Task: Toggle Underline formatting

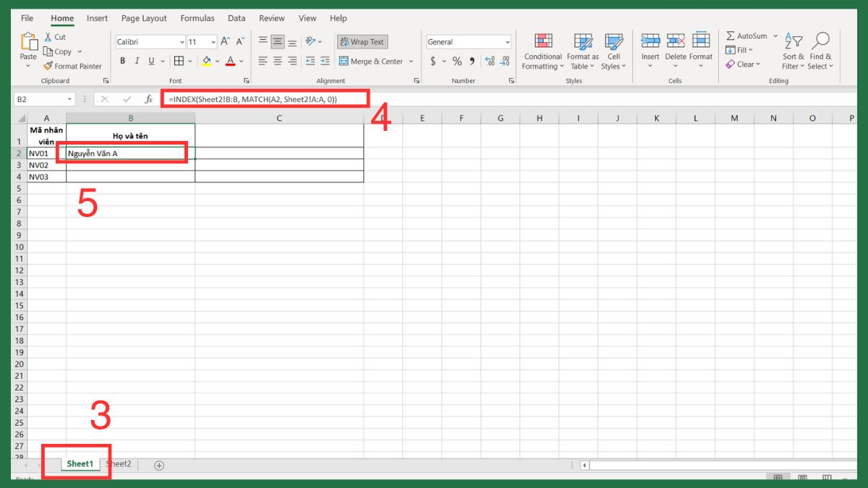Action: pyautogui.click(x=150, y=61)
